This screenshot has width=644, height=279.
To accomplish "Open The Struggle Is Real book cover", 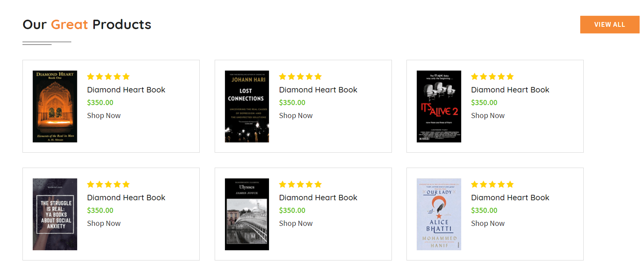I will [55, 214].
